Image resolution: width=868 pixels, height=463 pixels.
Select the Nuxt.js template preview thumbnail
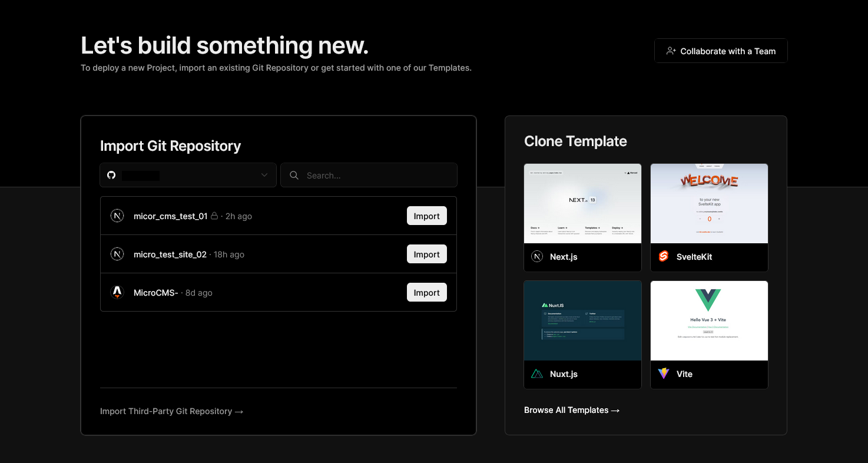pos(582,320)
